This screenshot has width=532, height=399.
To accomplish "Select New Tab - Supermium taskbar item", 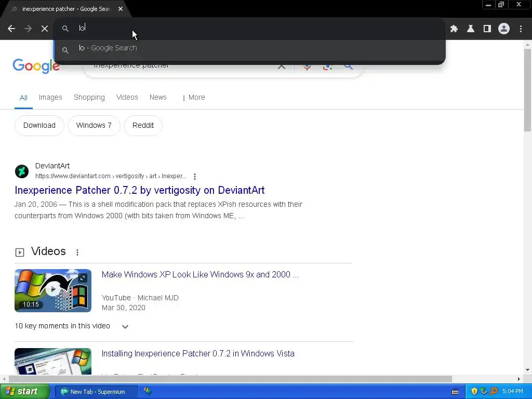I will coord(96,392).
